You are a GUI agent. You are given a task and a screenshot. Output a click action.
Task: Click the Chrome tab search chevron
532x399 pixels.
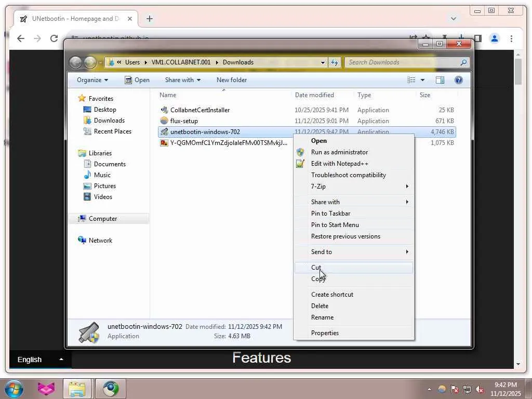point(453,19)
